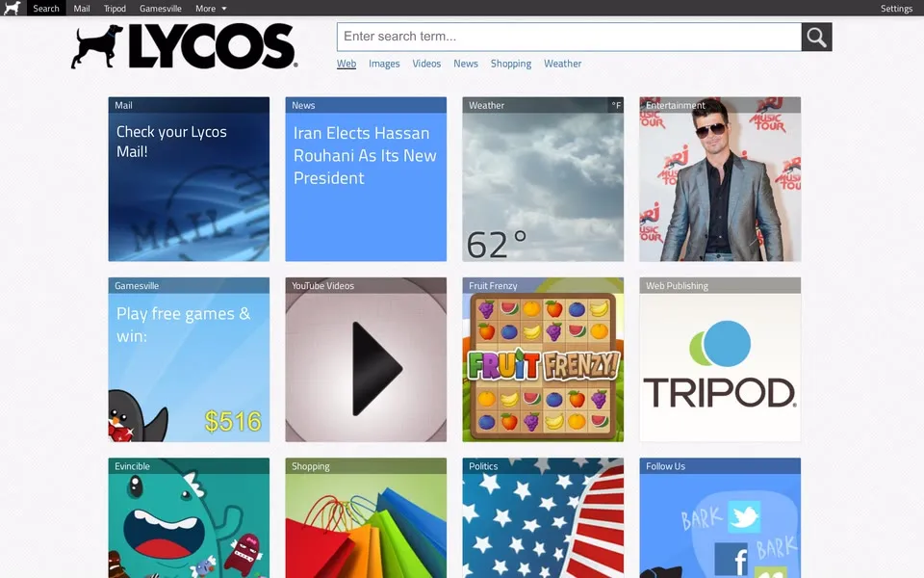Open Tripod from the top bar
The image size is (924, 578).
tap(115, 9)
